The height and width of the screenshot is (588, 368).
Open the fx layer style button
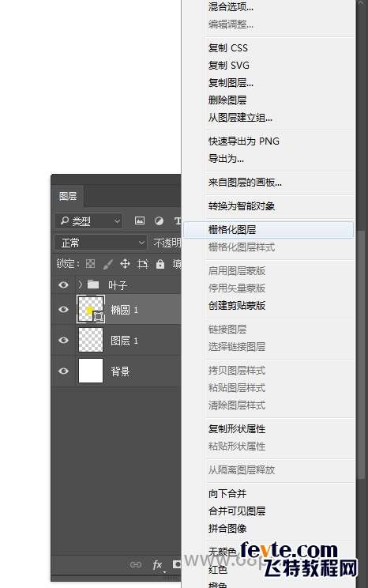click(158, 565)
